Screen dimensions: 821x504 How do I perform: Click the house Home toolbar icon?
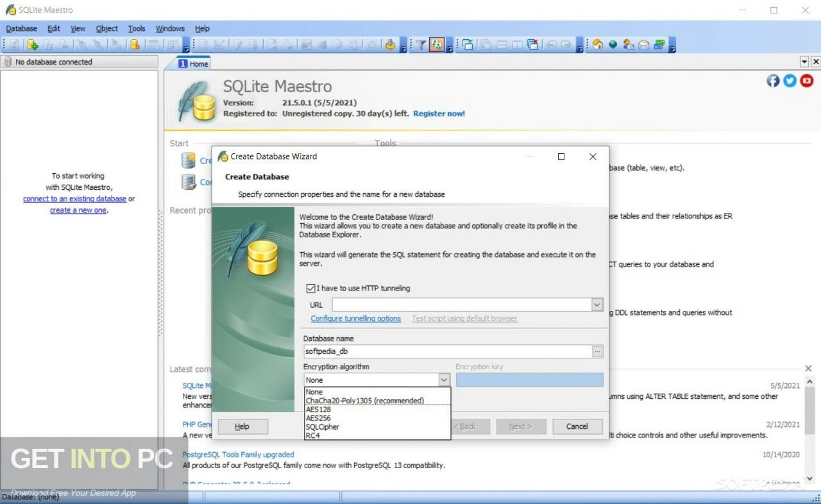point(597,45)
